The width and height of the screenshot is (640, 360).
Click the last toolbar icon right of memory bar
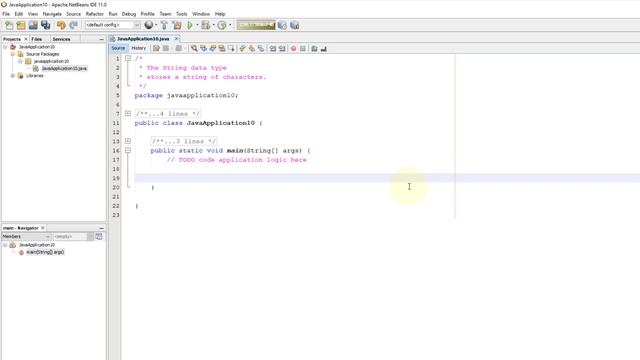[x=294, y=25]
